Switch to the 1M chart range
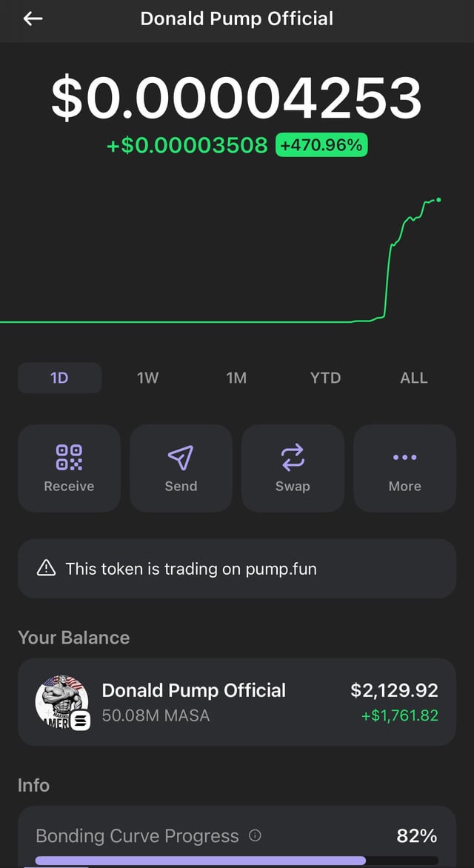 236,378
